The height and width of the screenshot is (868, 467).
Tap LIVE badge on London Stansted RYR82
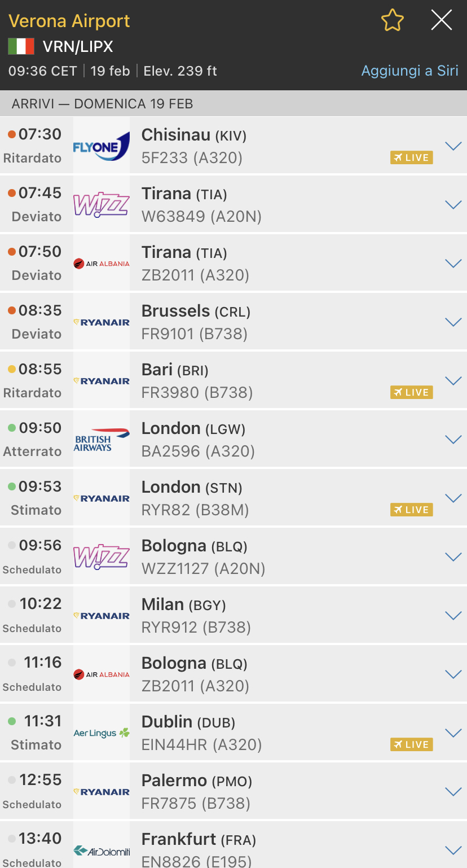(412, 510)
